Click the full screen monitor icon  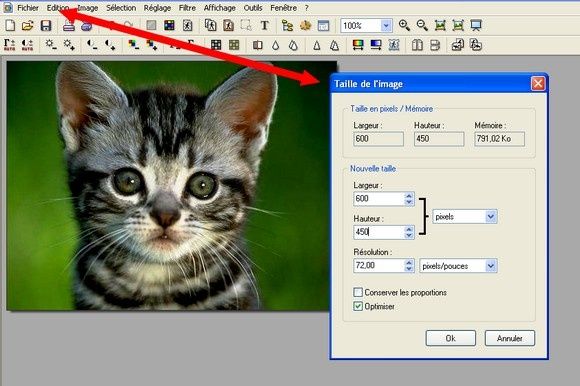coord(476,26)
